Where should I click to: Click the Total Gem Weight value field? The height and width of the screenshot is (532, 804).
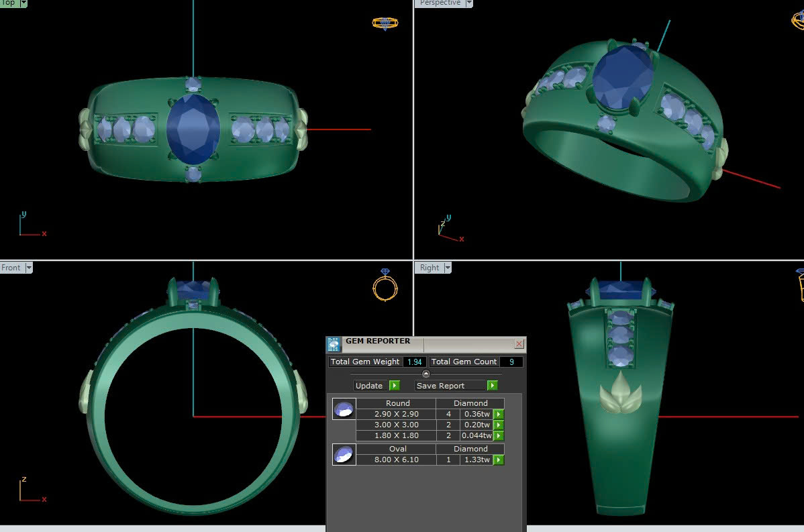click(x=414, y=362)
